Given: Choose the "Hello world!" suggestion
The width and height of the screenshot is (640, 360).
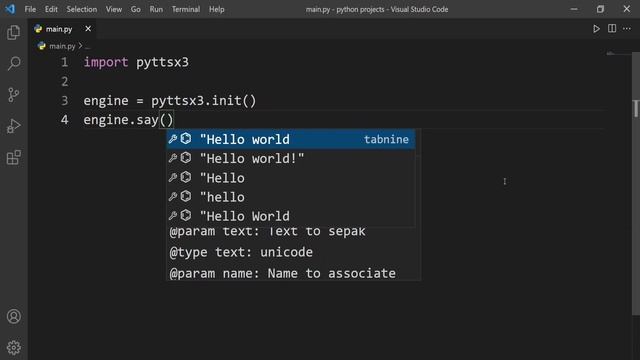Looking at the screenshot, I should click(x=291, y=158).
